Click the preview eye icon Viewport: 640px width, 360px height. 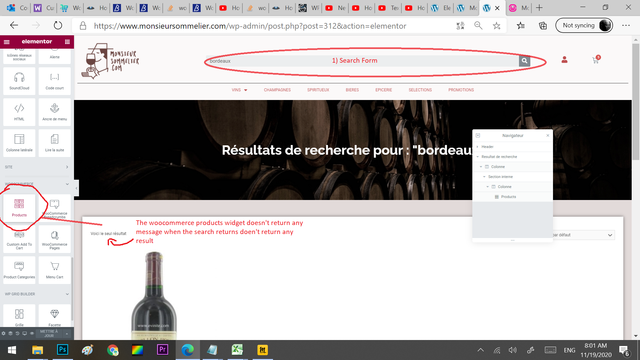(x=32, y=333)
